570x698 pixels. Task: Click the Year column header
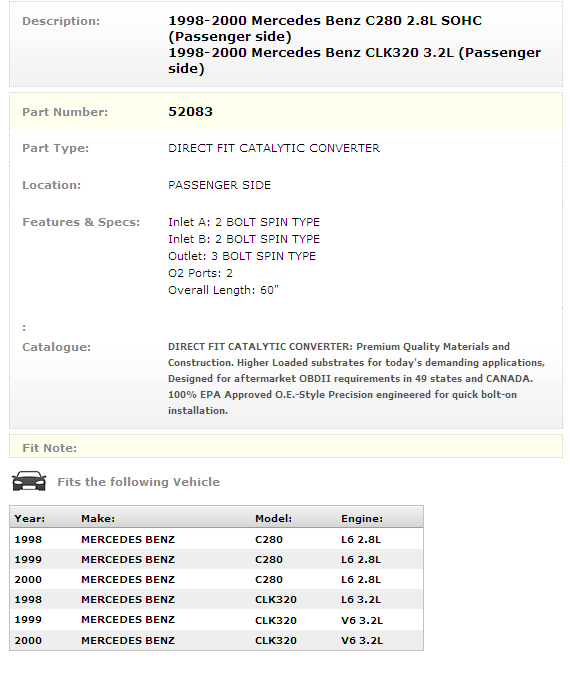coord(29,518)
